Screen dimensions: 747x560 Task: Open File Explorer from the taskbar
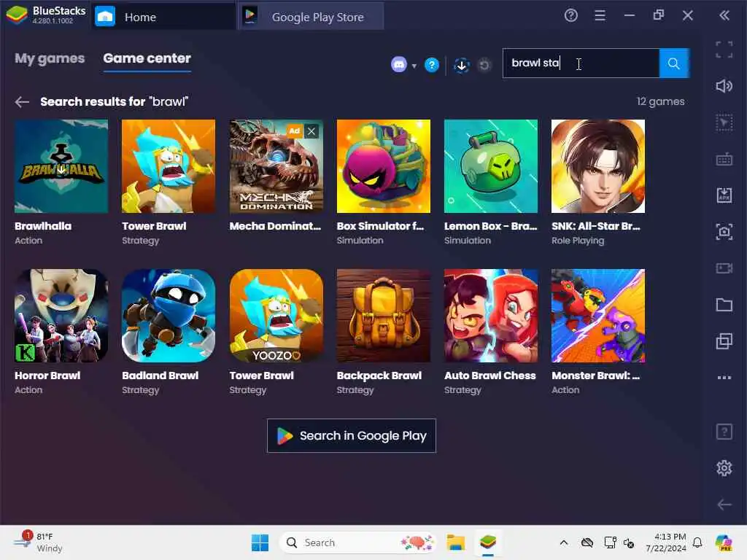click(x=455, y=542)
